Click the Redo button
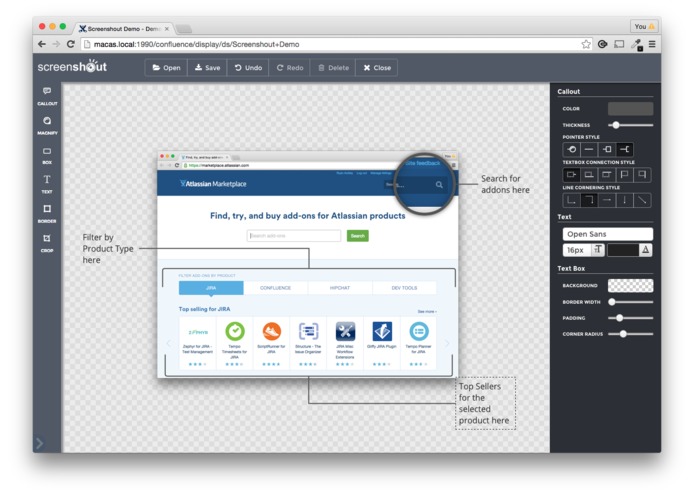The width and height of the screenshot is (695, 494). 289,68
